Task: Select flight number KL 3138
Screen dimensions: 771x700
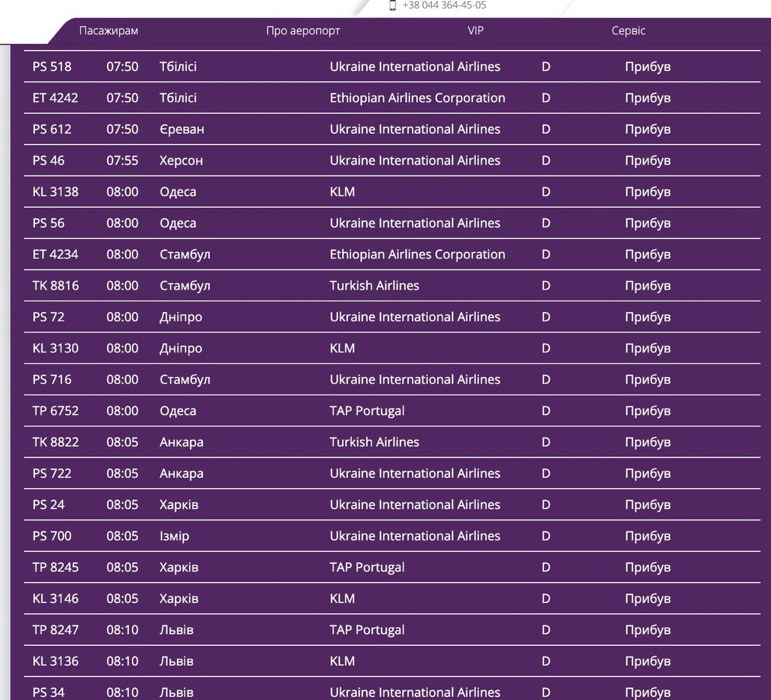Action: pos(55,192)
